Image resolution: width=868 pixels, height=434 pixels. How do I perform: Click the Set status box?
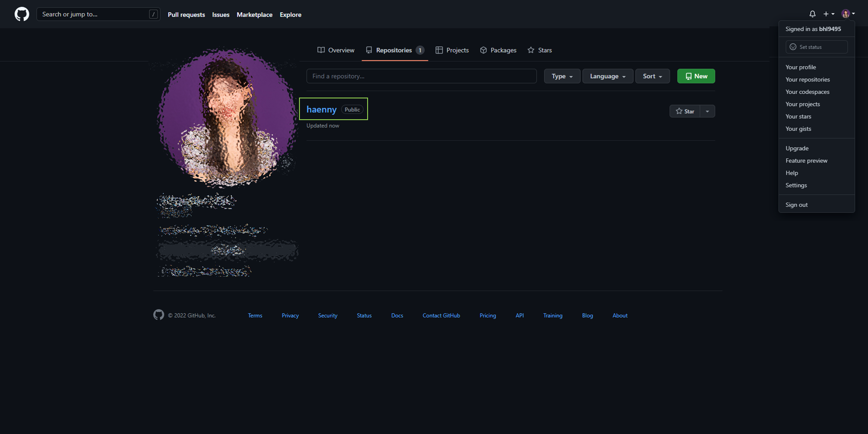coord(816,47)
